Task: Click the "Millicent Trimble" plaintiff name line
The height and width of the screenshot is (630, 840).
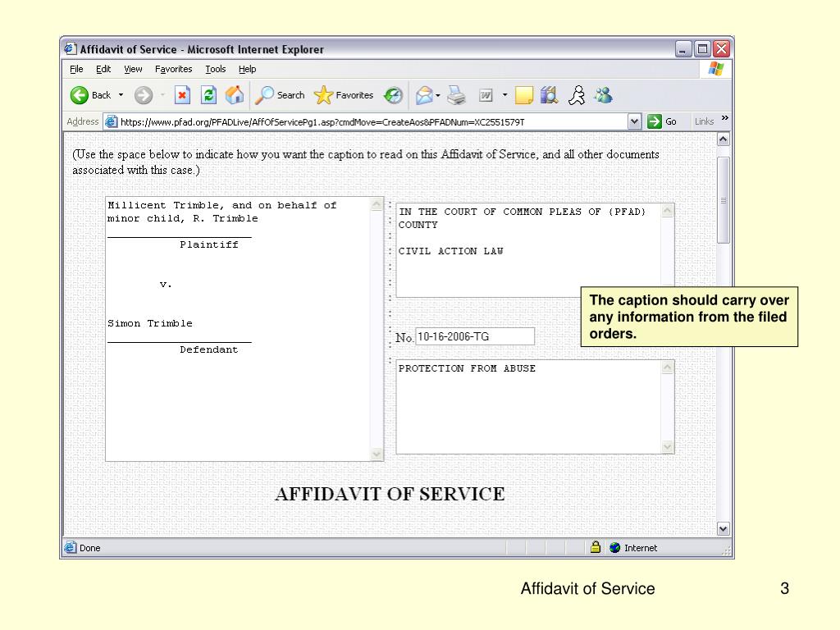Action: click(x=222, y=205)
